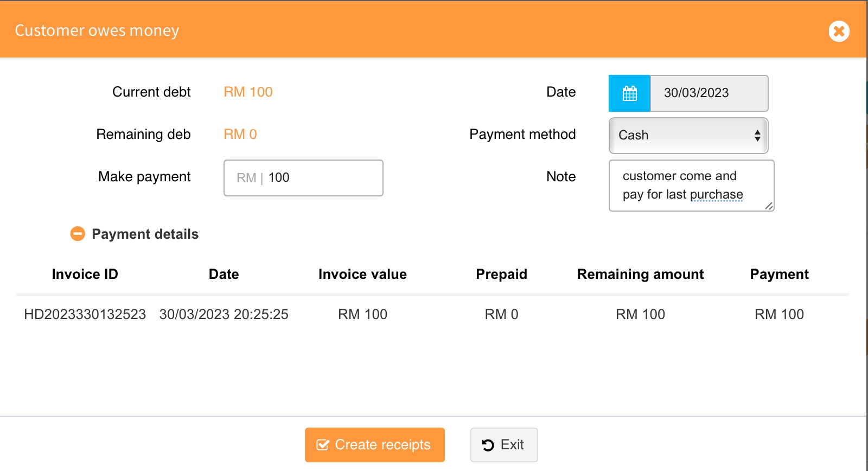Click the Invoice value column header
Screen dimensions: 868x471
click(x=362, y=275)
